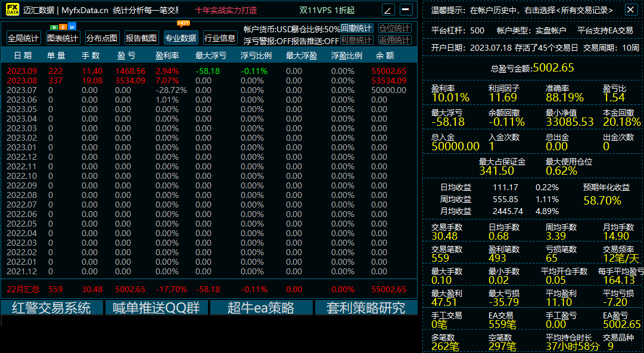Viewport: 644px width, 353px height.
Task: Click the 手数 column header
Action: tap(91, 55)
